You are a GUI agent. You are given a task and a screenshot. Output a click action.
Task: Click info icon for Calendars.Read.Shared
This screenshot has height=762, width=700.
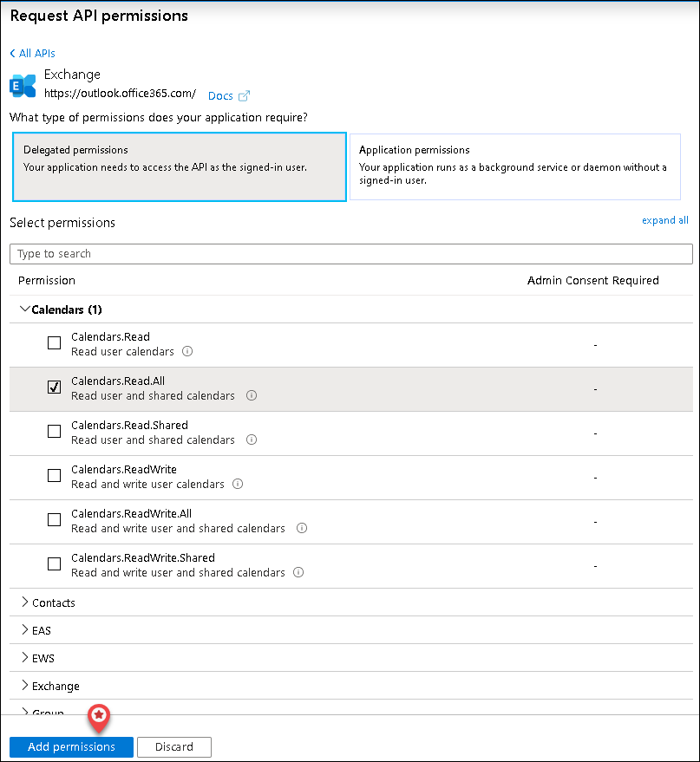point(252,440)
